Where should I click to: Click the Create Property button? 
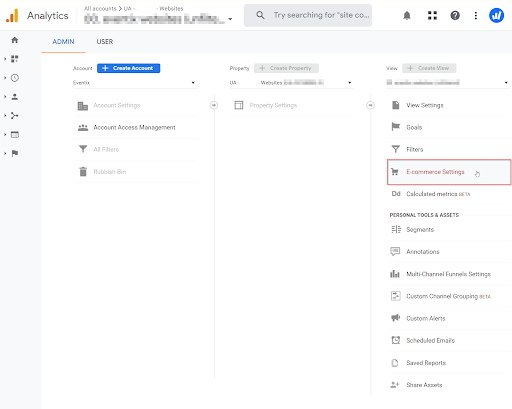click(286, 68)
